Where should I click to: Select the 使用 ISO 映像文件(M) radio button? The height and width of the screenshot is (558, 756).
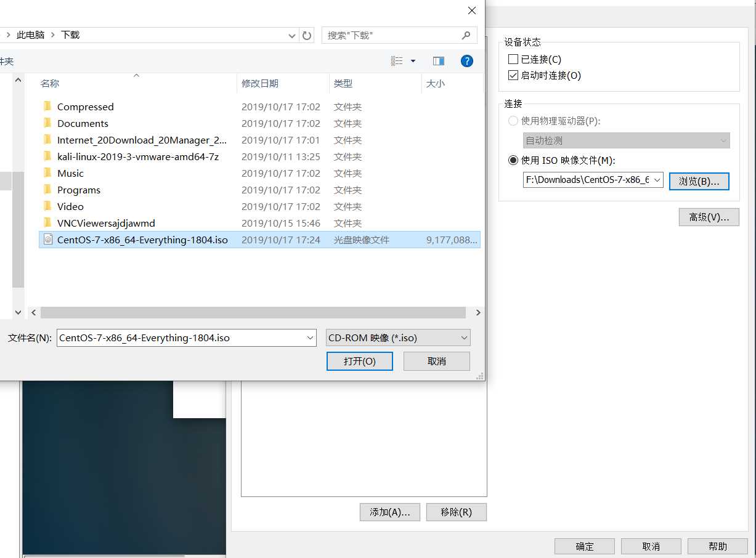tap(513, 160)
